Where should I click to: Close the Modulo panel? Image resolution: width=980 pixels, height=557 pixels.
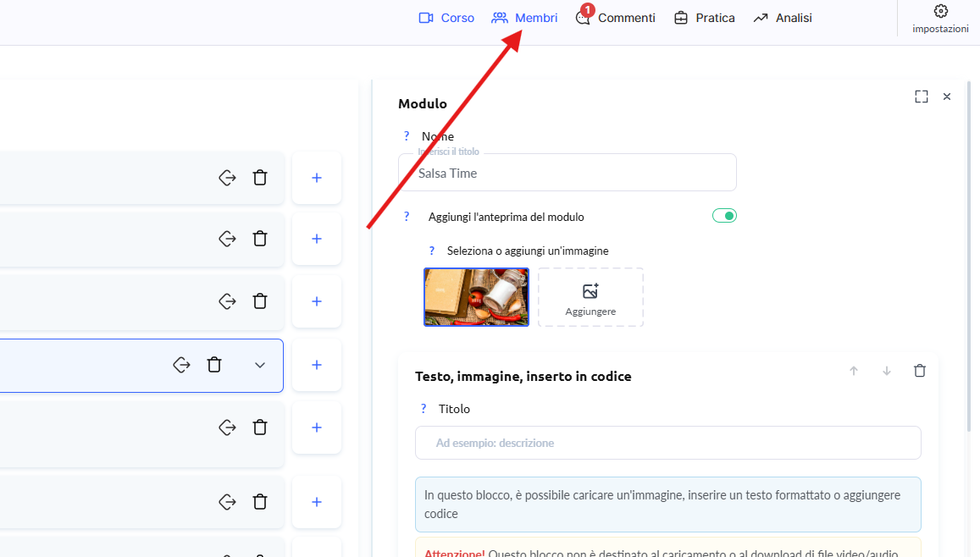[x=947, y=97]
